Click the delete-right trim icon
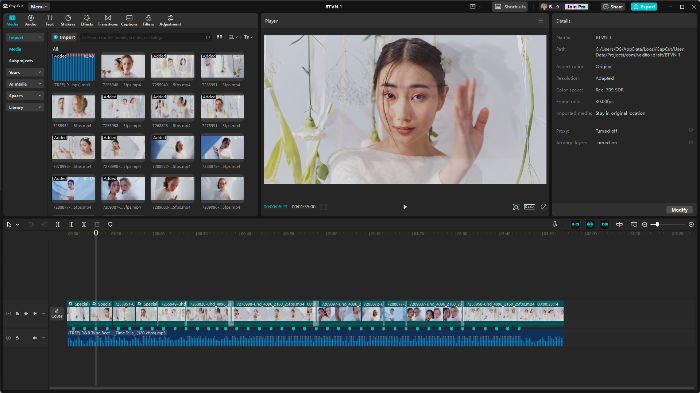The width and height of the screenshot is (700, 393). click(x=84, y=224)
